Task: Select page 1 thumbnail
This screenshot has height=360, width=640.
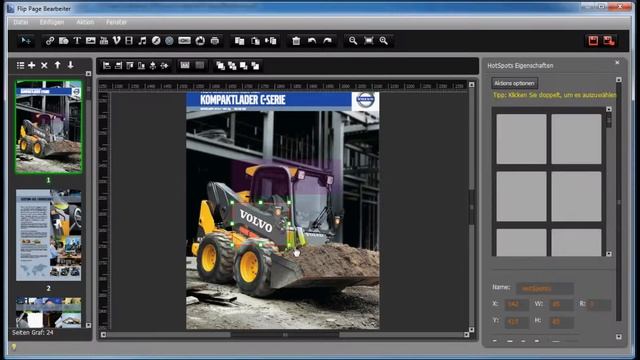Action: (49, 127)
